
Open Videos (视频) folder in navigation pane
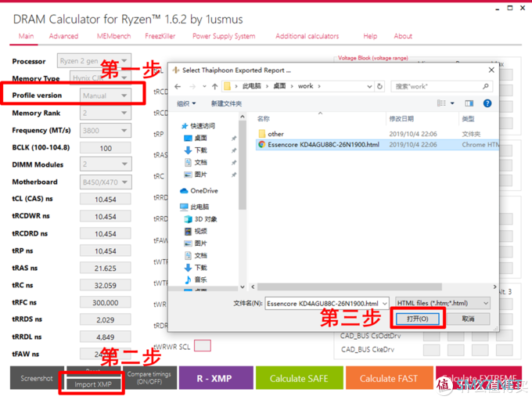tap(196, 231)
